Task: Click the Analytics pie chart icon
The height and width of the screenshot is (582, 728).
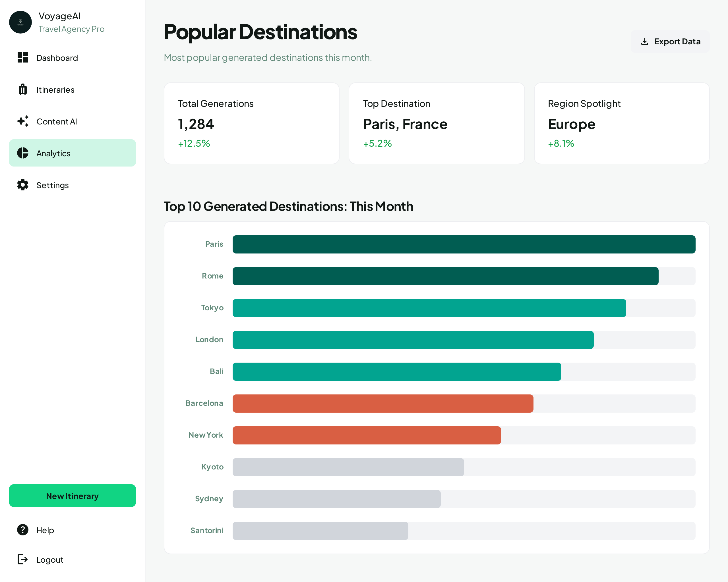Action: 22,153
